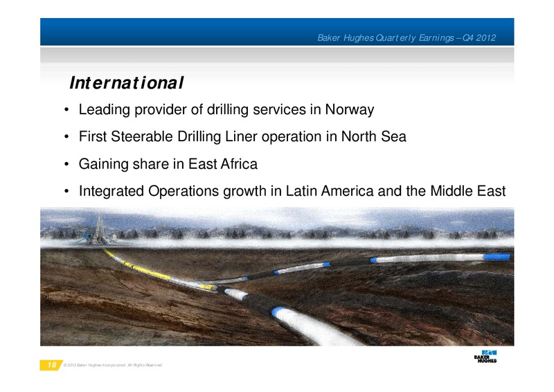
Task: Click the copyright notice '© 2013 Baker Hughes Incorporated'
Action: coord(95,365)
